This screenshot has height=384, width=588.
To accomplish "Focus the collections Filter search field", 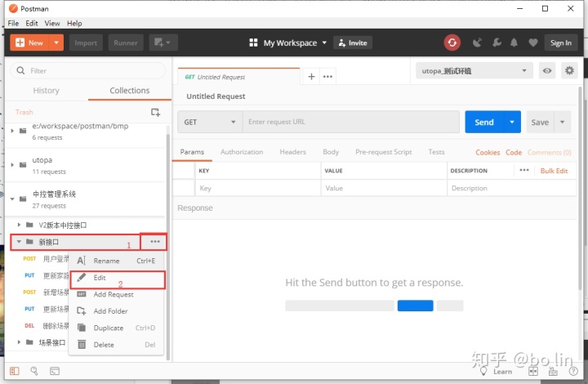I will tap(87, 70).
